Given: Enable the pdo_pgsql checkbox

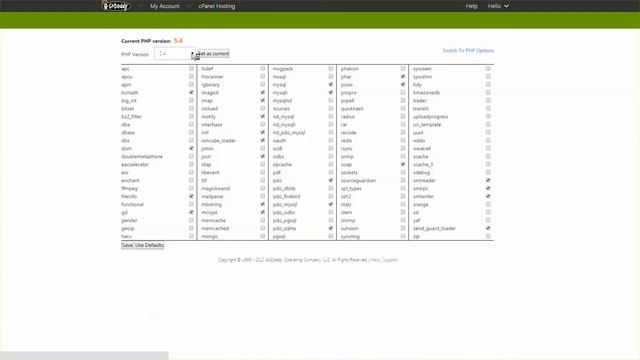Looking at the screenshot, I should click(x=331, y=220).
